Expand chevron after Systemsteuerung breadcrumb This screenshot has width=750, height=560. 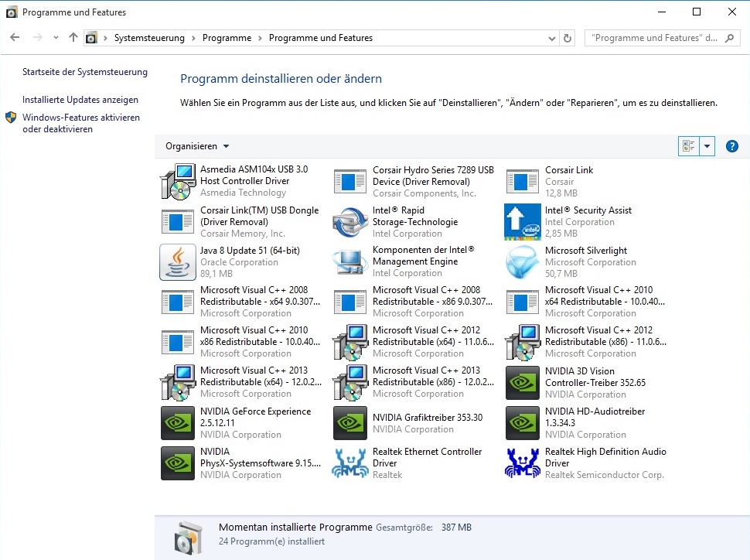point(193,38)
